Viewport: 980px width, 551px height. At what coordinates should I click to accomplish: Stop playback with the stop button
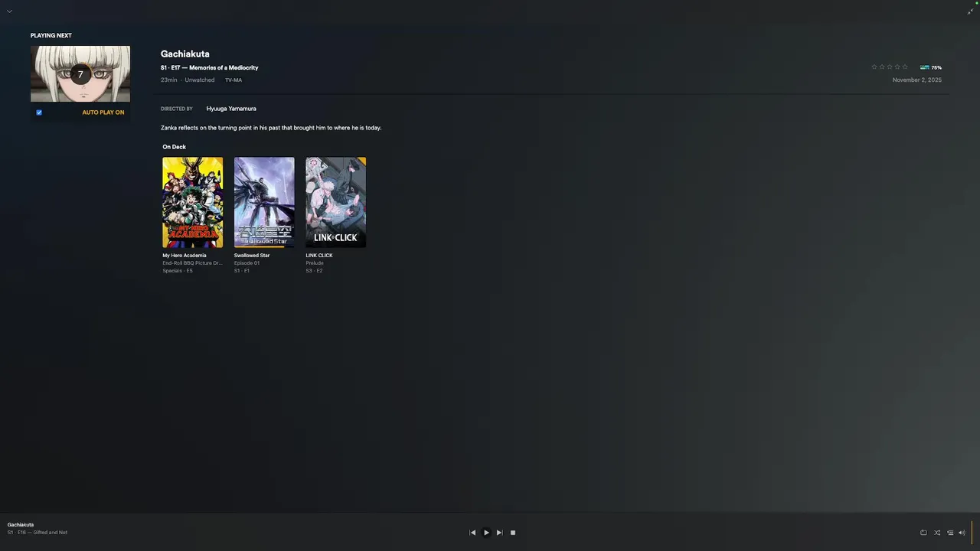(513, 533)
